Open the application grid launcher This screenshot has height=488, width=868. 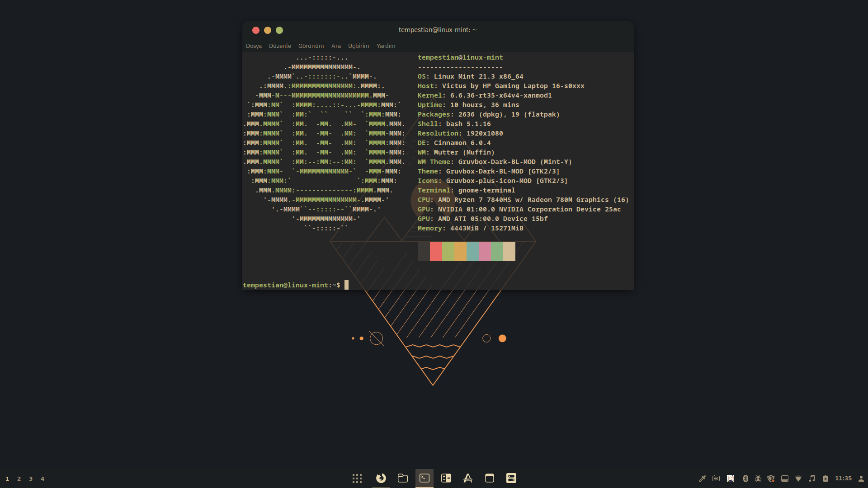coord(357,479)
